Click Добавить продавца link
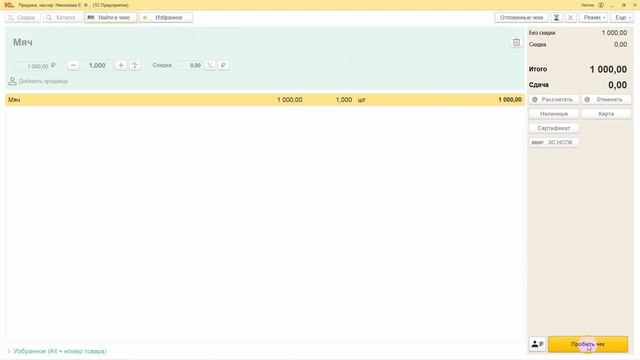Image resolution: width=640 pixels, height=360 pixels. 43,81
